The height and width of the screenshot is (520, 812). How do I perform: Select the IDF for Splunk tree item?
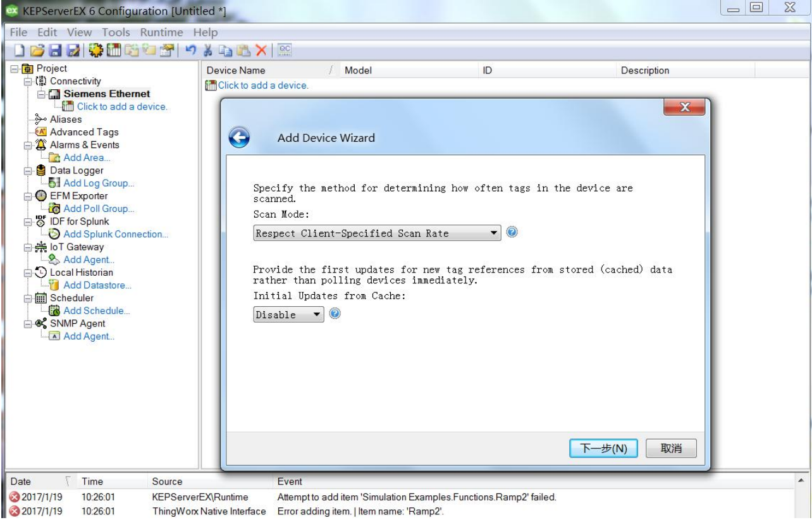point(79,221)
